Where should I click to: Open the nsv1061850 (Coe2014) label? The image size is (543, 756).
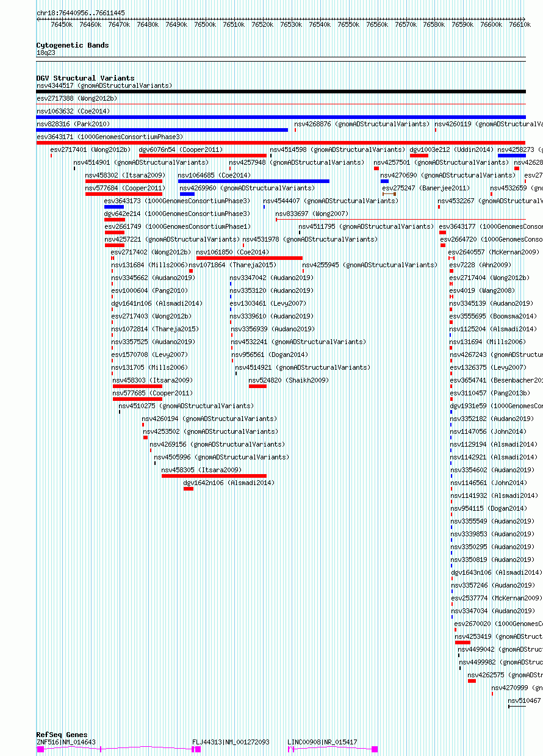(232, 252)
